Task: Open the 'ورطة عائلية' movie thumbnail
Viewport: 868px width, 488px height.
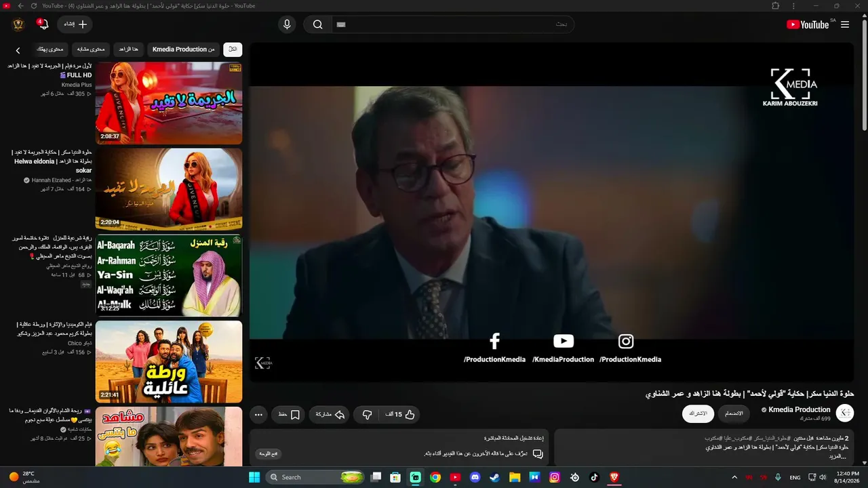Action: [x=169, y=361]
